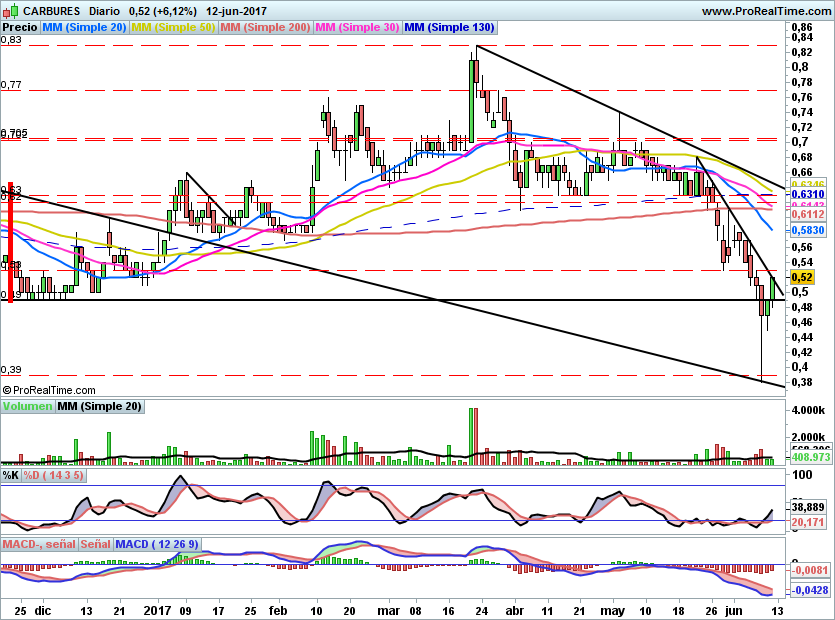Select the volume MM (Simple 20) label
Viewport: 835px width, 620px height.
pyautogui.click(x=100, y=406)
